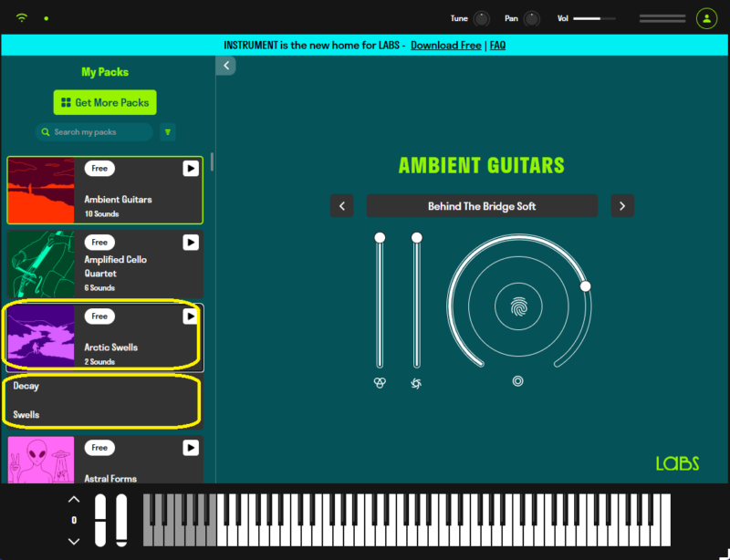Select the Swells sound in Arctic Swells

[28, 415]
